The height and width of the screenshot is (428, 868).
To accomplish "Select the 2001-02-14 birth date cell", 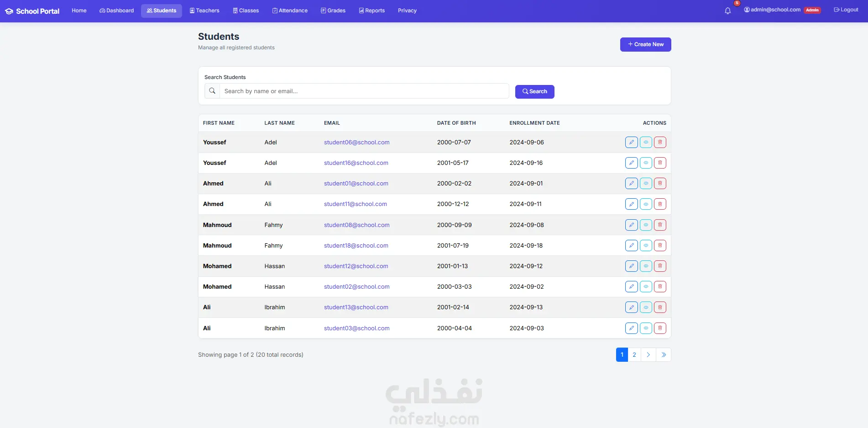I will tap(453, 307).
